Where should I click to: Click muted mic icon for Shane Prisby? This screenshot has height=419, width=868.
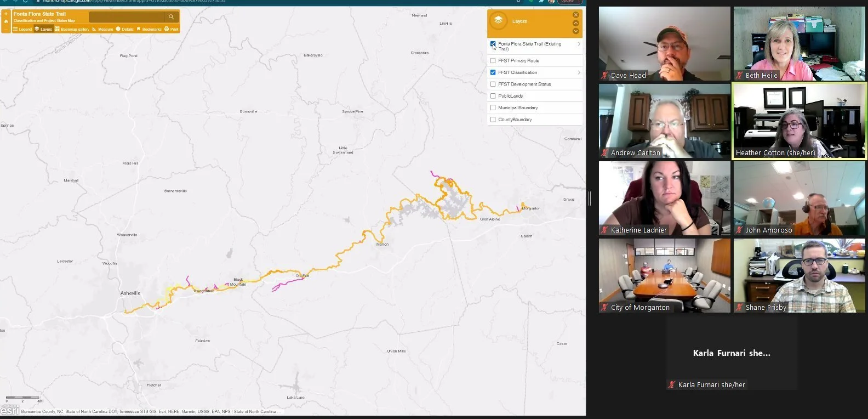coord(740,308)
